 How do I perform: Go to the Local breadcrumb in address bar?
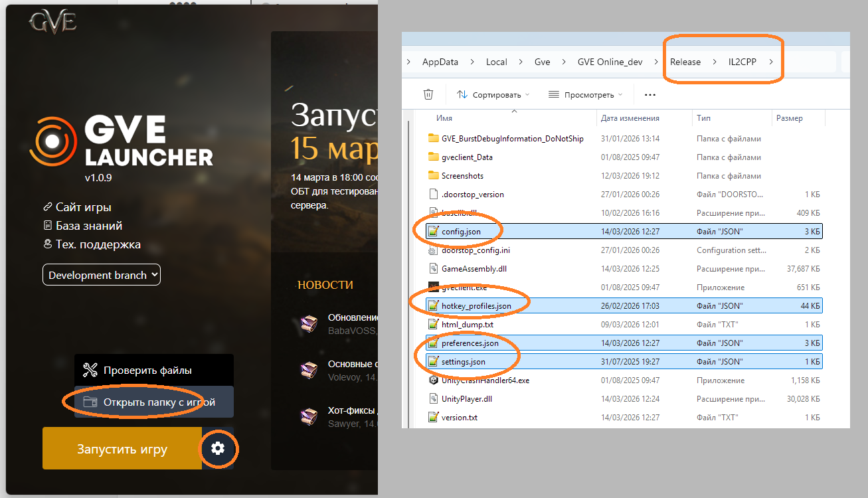(497, 62)
